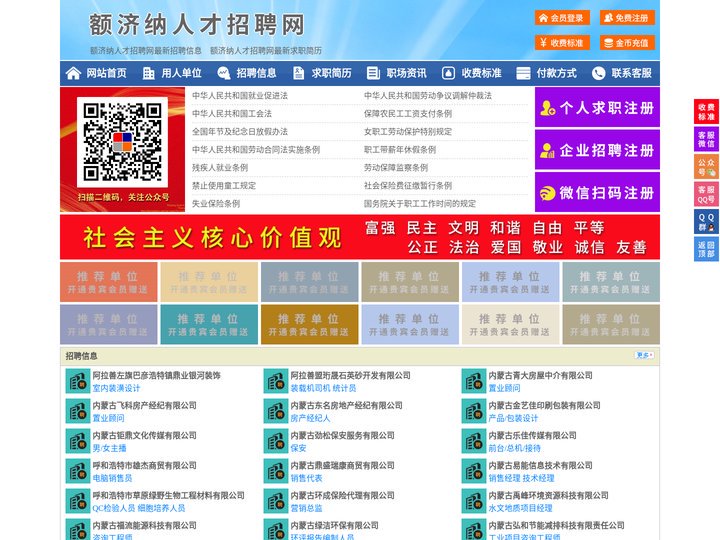Open 失业保险条例 link
Image resolution: width=720 pixels, height=540 pixels.
(x=216, y=203)
